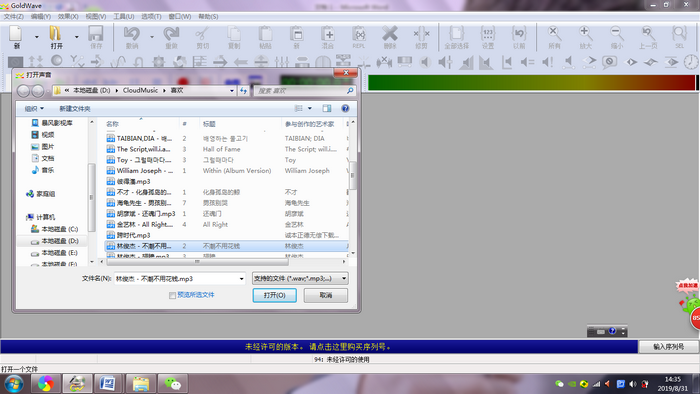Select the Toy file row
The image size is (700, 394).
[x=226, y=160]
